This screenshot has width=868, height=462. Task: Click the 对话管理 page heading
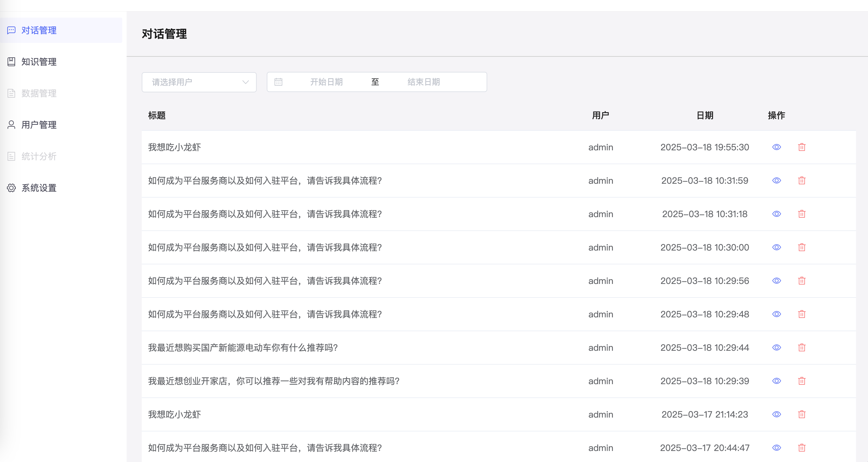coord(164,34)
